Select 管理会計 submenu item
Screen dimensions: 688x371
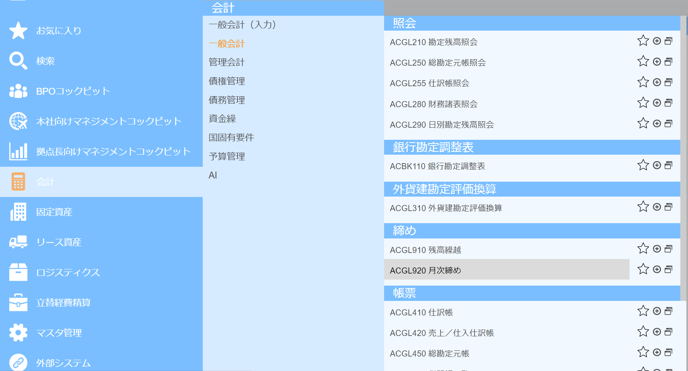click(x=226, y=62)
